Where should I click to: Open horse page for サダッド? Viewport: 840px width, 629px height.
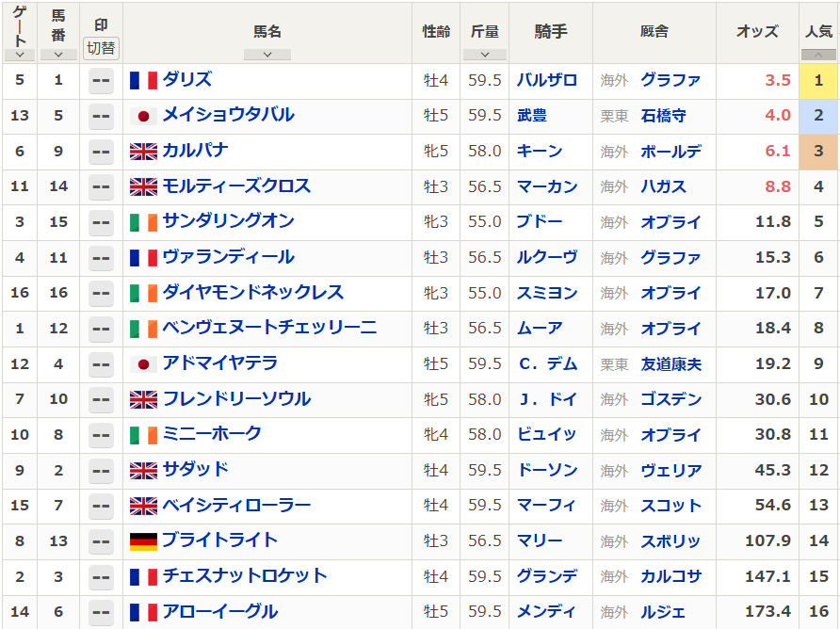[x=195, y=470]
